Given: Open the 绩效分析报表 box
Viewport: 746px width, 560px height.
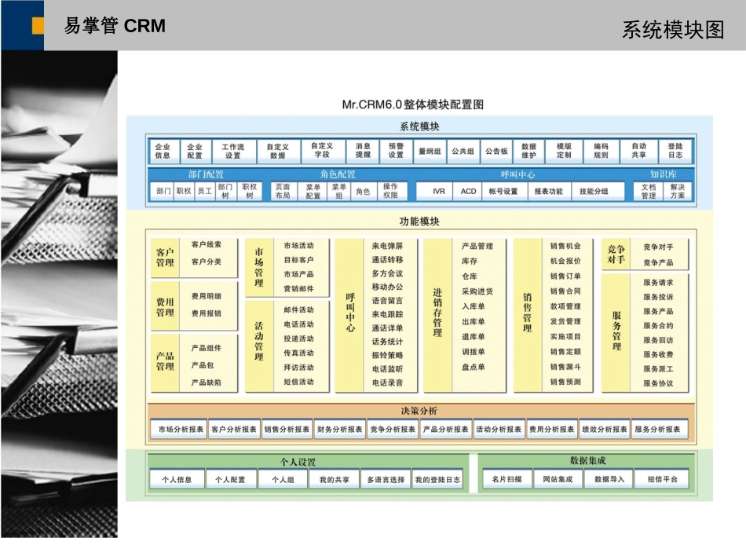Looking at the screenshot, I should [x=605, y=429].
